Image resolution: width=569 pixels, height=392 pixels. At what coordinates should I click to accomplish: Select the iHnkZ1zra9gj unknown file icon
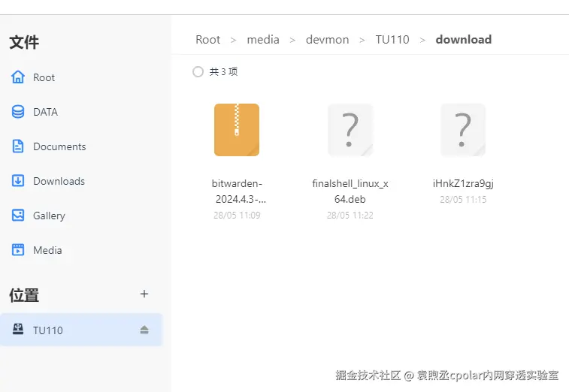coord(463,130)
